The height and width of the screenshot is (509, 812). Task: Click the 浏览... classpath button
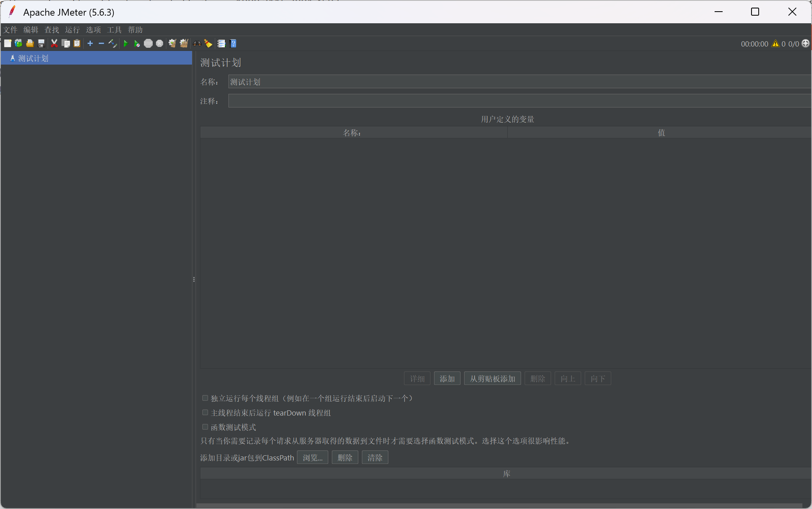(313, 458)
